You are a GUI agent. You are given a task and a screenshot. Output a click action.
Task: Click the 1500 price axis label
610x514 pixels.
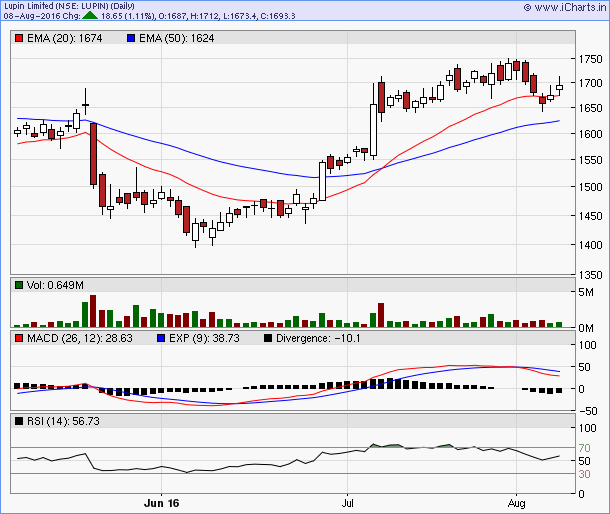click(x=590, y=187)
